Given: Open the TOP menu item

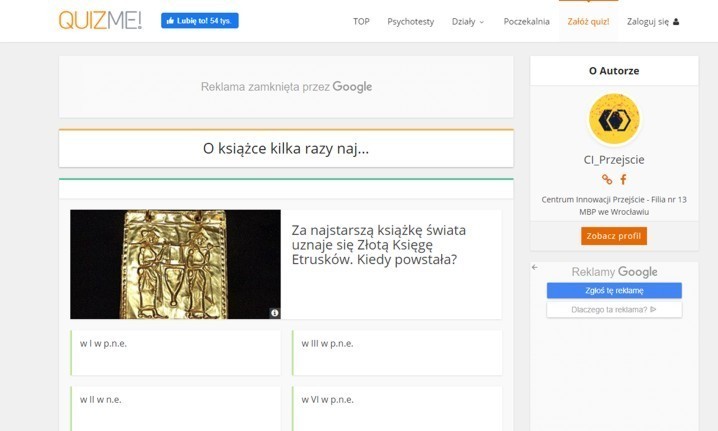Looking at the screenshot, I should click(361, 22).
